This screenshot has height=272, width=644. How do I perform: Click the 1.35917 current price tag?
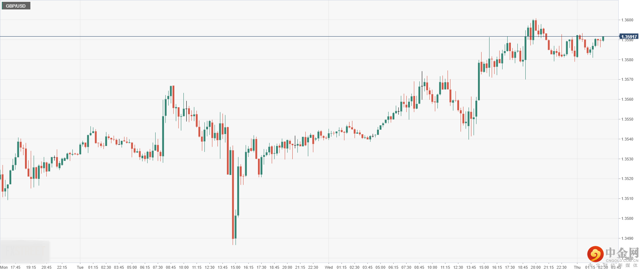pos(629,37)
